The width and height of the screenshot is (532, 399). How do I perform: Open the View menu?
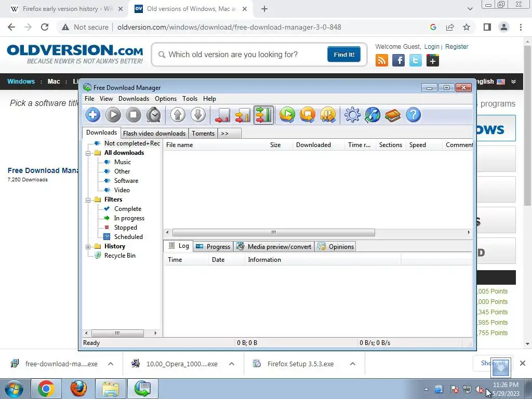tap(106, 99)
